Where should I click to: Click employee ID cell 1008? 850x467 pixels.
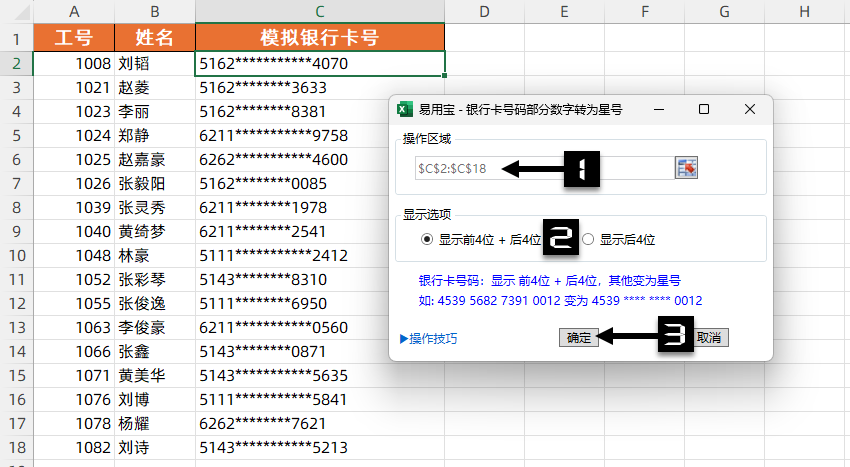[x=74, y=63]
